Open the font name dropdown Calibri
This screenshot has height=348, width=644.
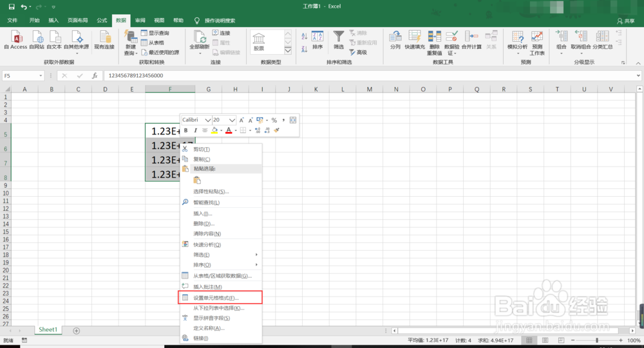tap(207, 120)
